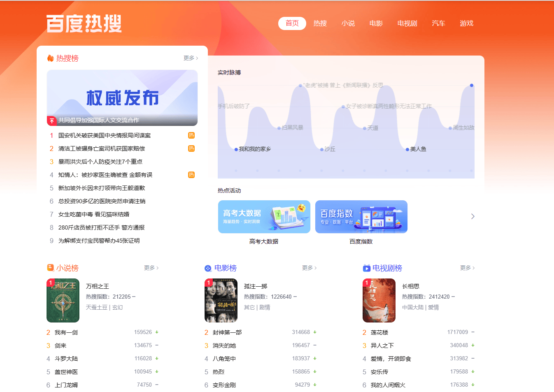
Task: Go to the 电视剧 tab
Action: point(407,23)
